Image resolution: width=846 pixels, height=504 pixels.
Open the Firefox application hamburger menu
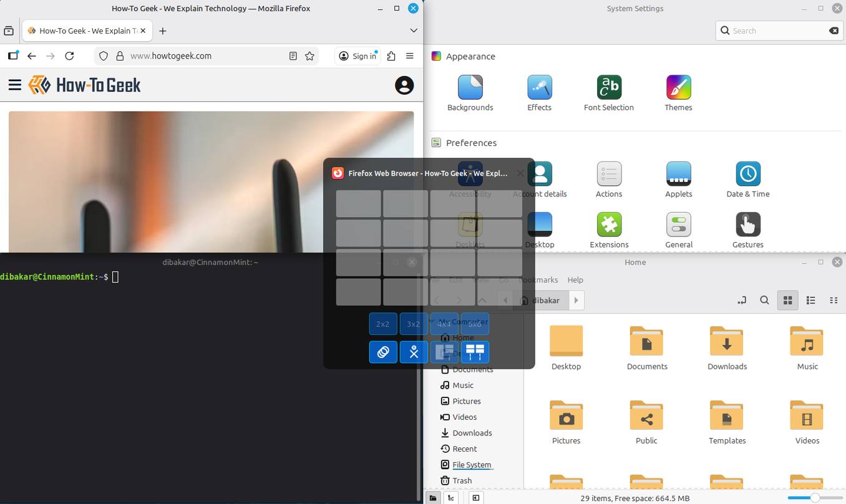(410, 56)
